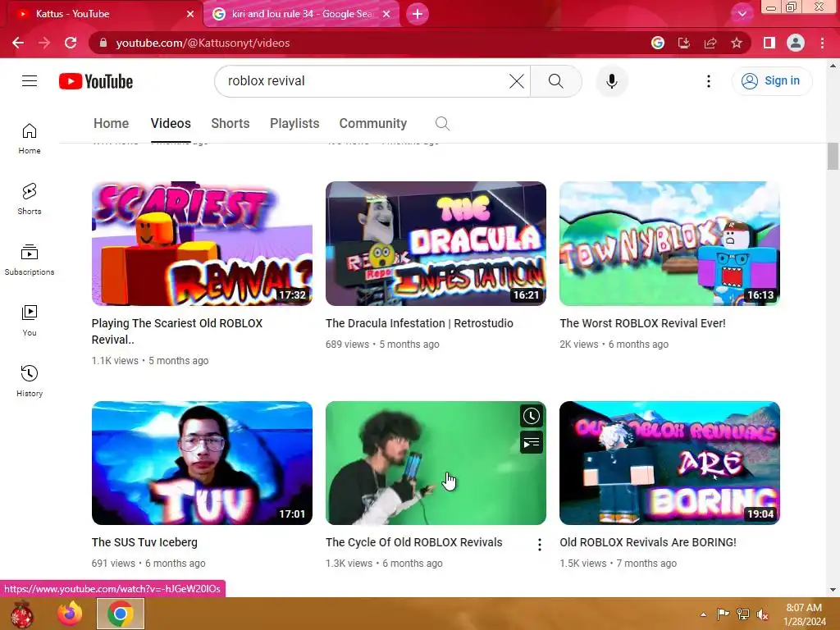This screenshot has height=630, width=840.
Task: Add The Cycle video to Watch later
Action: 532,416
